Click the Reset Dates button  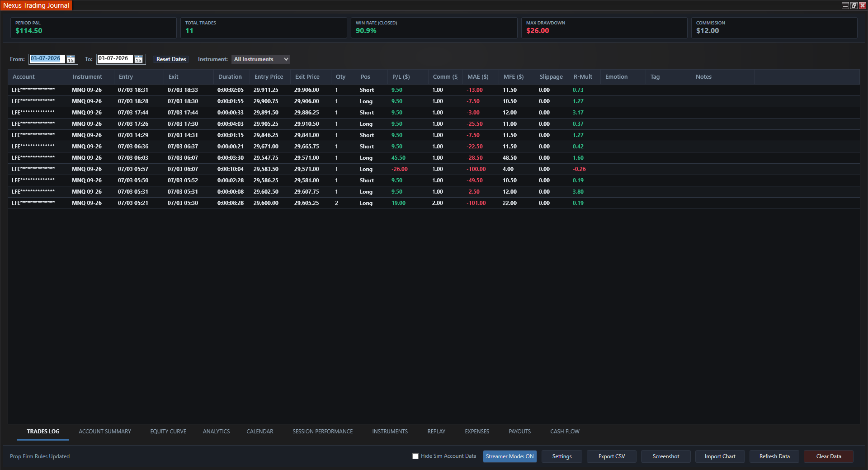click(x=171, y=59)
